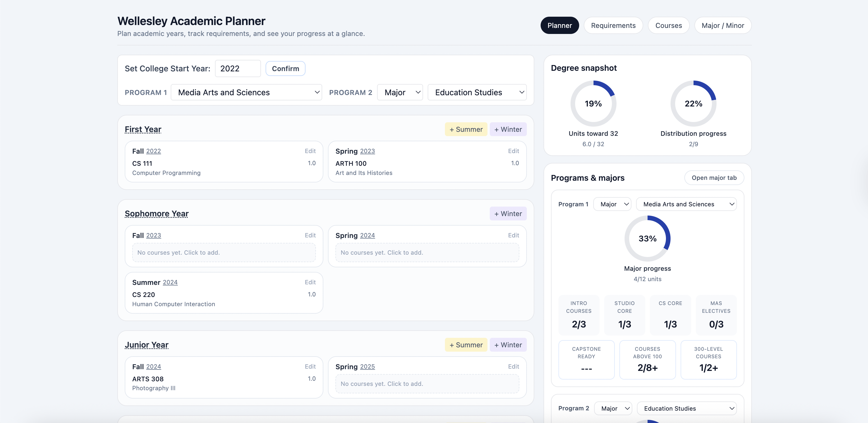Add Winter term to Sophomore Year
Screen dimensions: 868x423
pos(508,214)
